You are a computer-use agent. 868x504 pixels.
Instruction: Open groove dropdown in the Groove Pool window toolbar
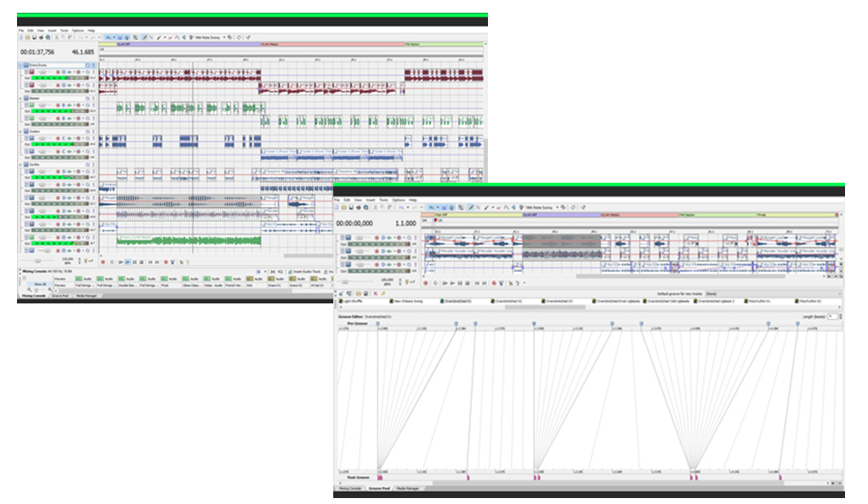(557, 207)
